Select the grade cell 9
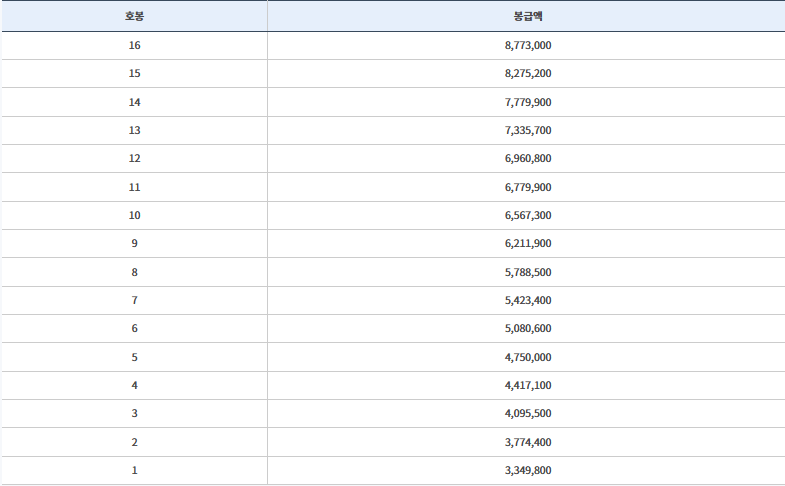 pyautogui.click(x=134, y=244)
